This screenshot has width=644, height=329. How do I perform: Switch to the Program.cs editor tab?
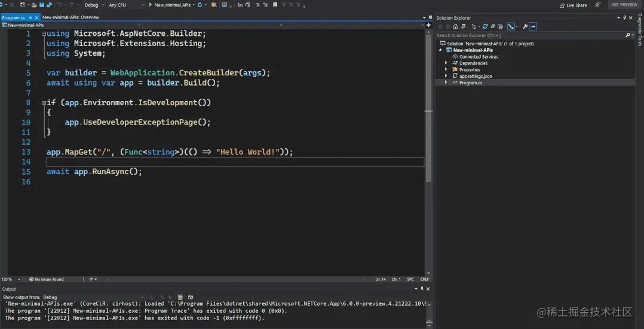[x=14, y=18]
